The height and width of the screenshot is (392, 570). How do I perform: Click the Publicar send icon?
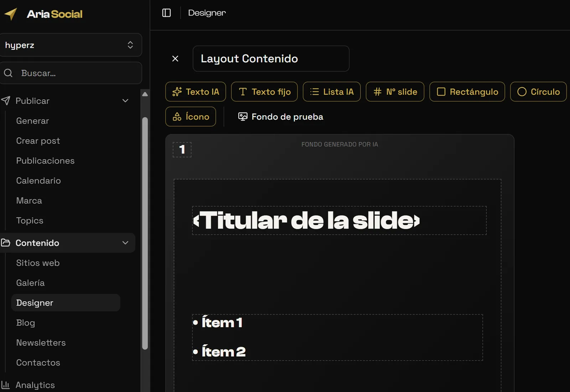tap(6, 101)
